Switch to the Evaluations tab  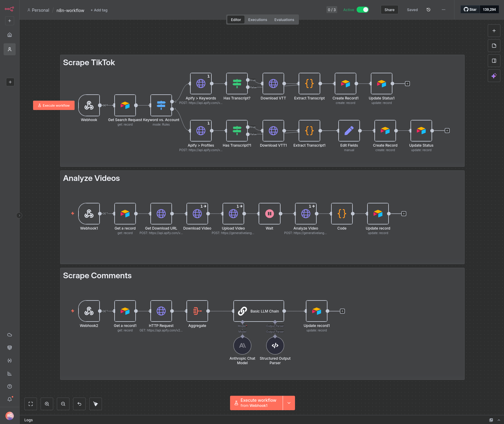pos(284,20)
